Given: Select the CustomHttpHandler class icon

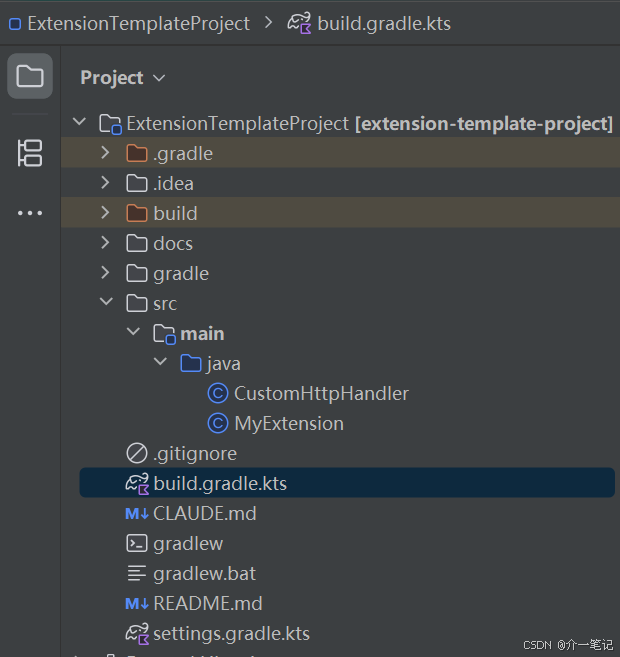Looking at the screenshot, I should 218,393.
